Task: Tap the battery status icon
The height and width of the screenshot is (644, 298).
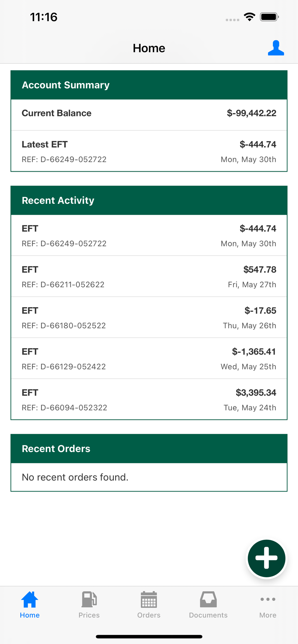Action: tap(269, 17)
